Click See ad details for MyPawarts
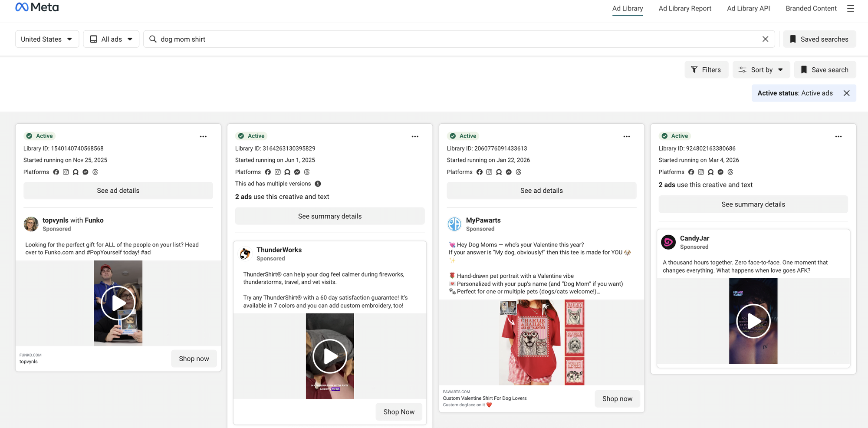The width and height of the screenshot is (868, 428). pos(541,191)
